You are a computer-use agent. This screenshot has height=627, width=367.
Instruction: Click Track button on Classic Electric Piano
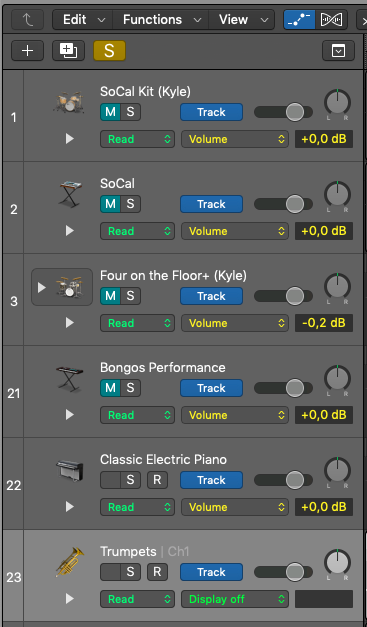[211, 480]
